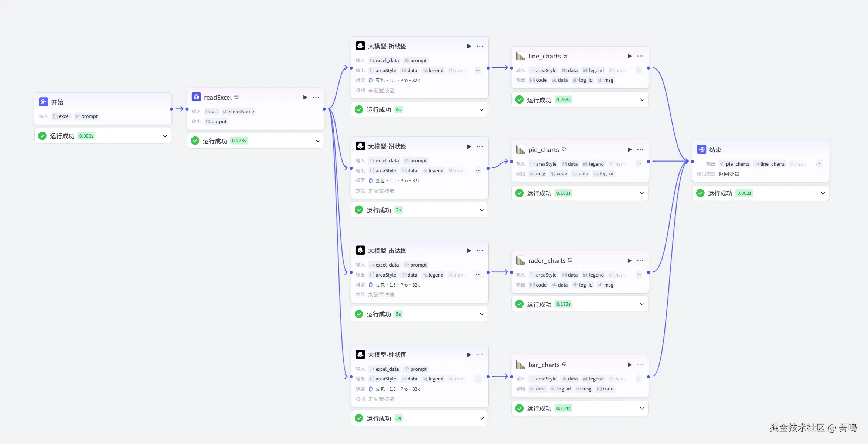The image size is (868, 444).
Task: Run the bar_charts node play button
Action: click(x=629, y=365)
